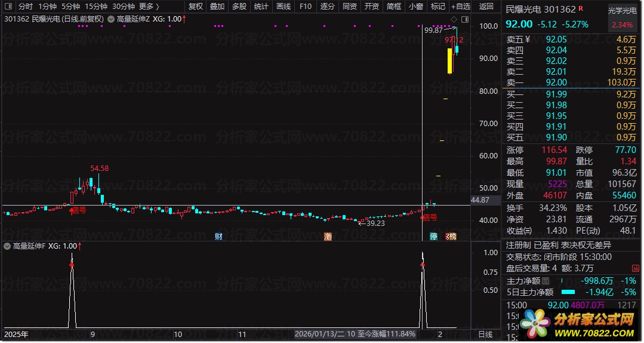
Task: Open the 光学光电 sector label
Action: point(623,11)
